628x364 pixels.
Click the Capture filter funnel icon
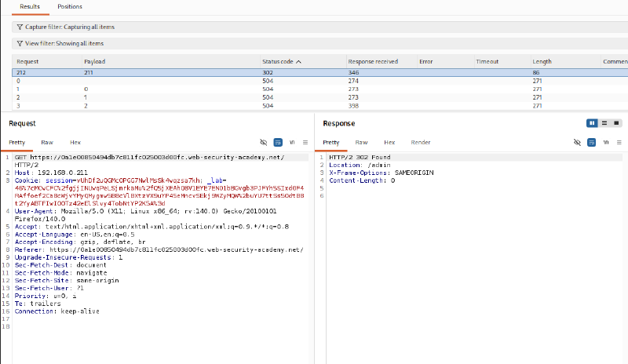pos(20,27)
